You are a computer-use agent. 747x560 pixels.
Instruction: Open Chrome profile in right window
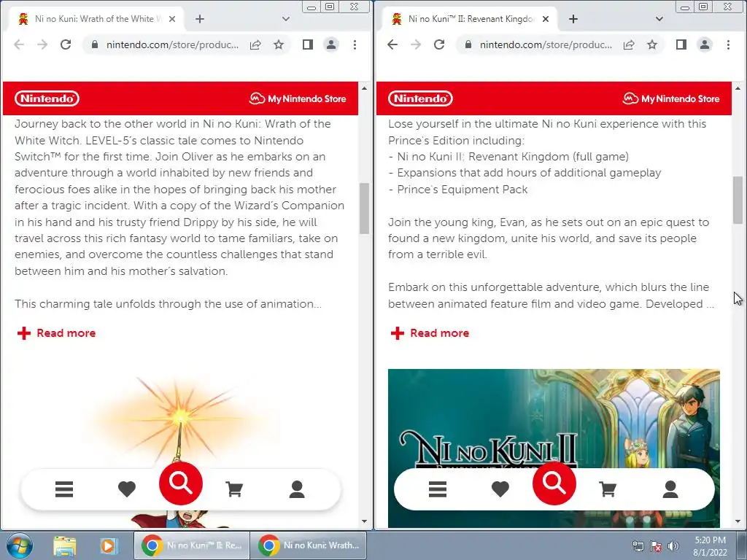pyautogui.click(x=705, y=44)
